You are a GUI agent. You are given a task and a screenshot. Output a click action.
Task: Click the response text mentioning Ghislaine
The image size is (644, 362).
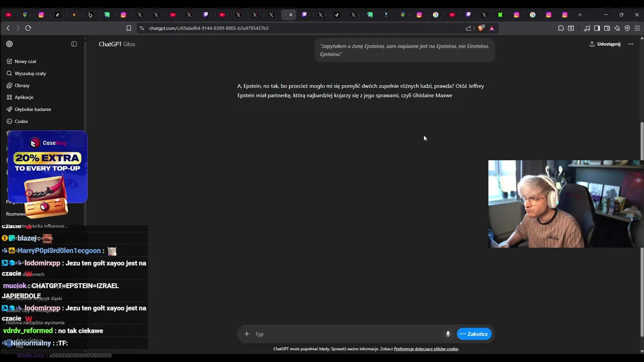[361, 90]
